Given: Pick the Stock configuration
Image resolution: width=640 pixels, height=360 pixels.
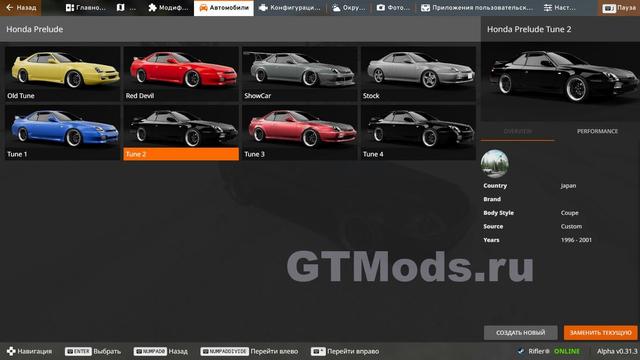Looking at the screenshot, I should 418,74.
